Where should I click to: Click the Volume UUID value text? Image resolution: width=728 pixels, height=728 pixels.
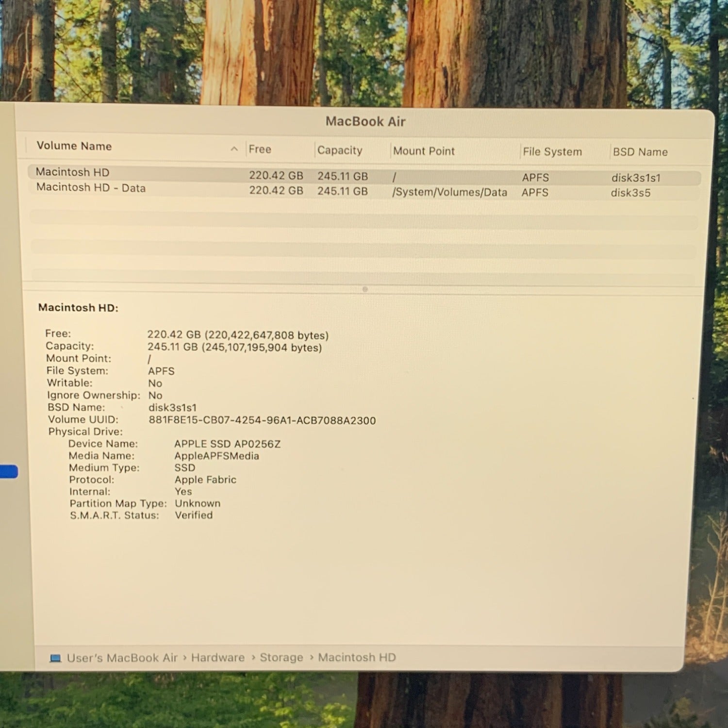(x=262, y=420)
